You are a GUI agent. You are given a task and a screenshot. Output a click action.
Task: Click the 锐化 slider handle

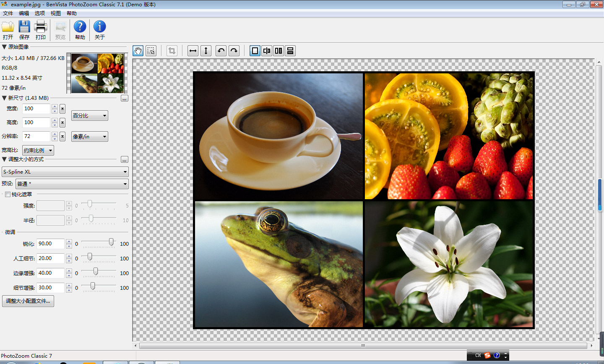coord(111,242)
